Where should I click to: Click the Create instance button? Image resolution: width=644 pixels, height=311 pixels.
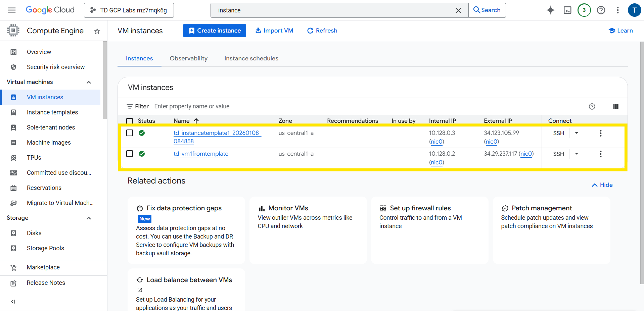215,31
